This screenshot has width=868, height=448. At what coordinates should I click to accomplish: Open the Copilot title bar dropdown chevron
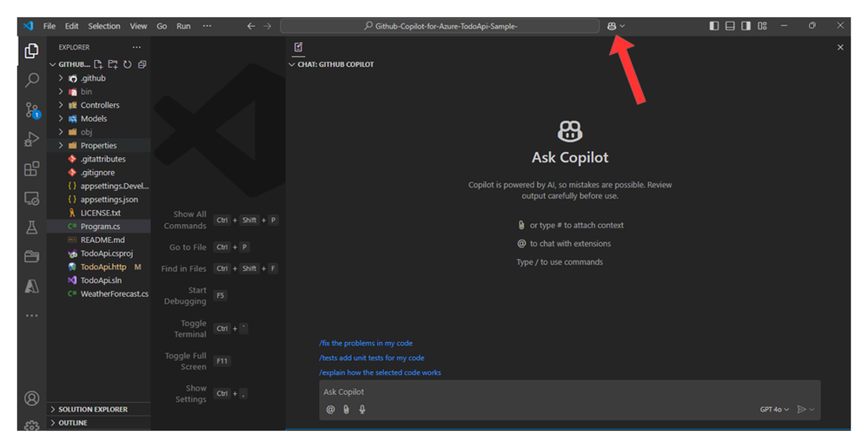[622, 26]
